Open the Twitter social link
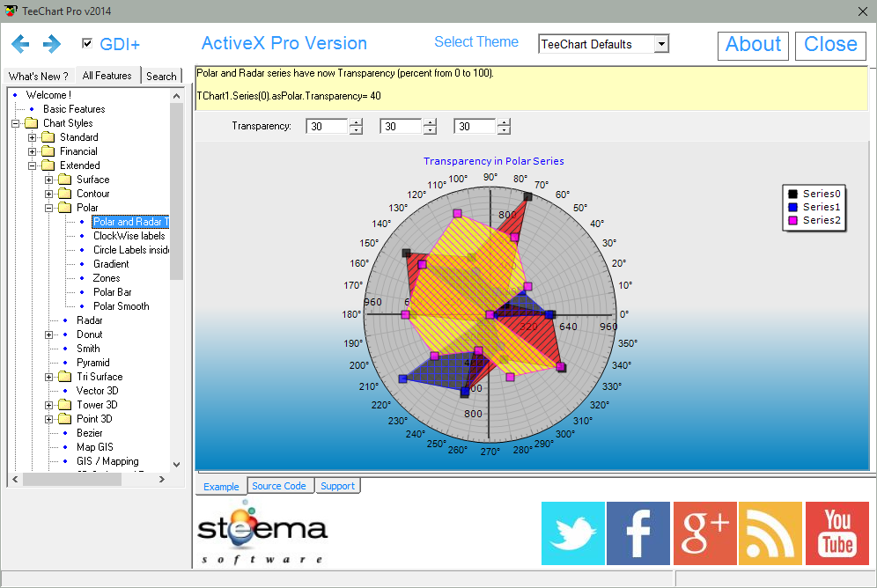 (x=572, y=533)
